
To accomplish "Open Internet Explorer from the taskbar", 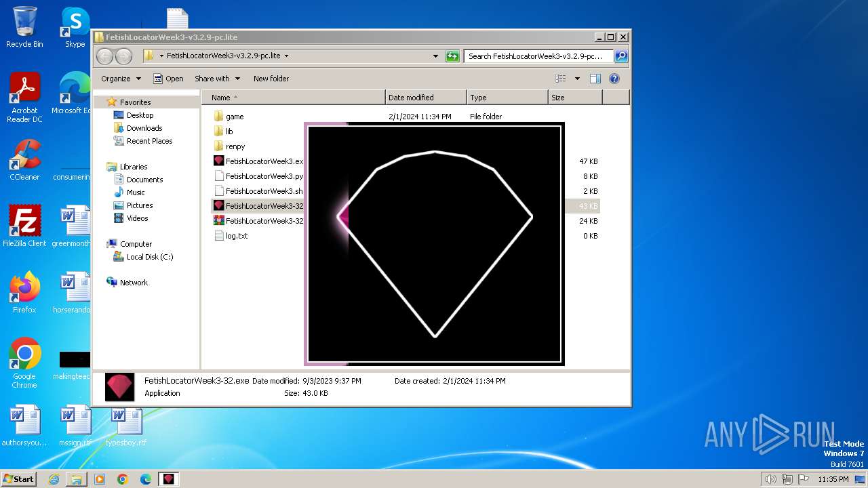I will pyautogui.click(x=54, y=479).
